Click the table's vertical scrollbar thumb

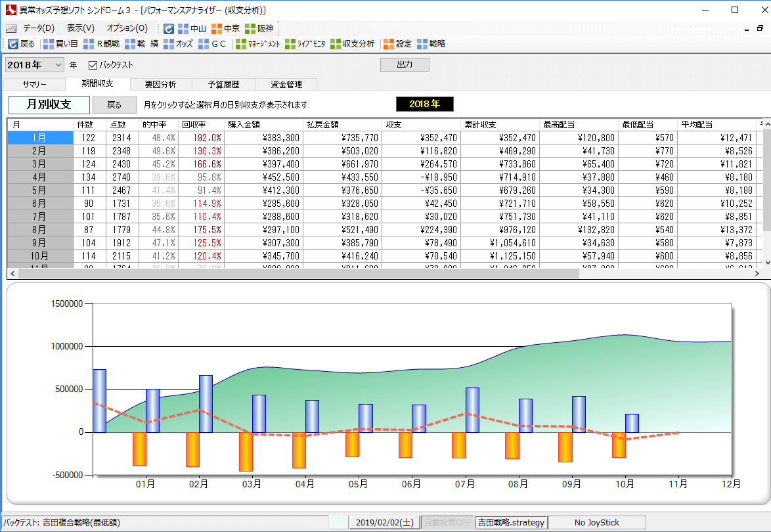(x=767, y=180)
